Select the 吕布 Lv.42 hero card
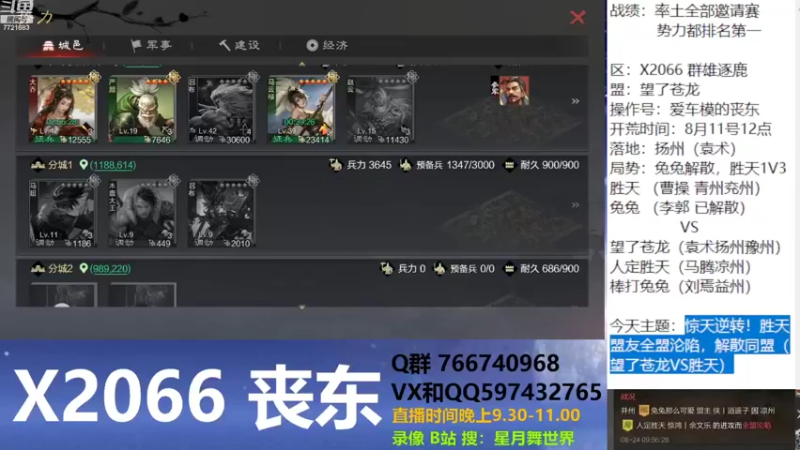 click(221, 110)
